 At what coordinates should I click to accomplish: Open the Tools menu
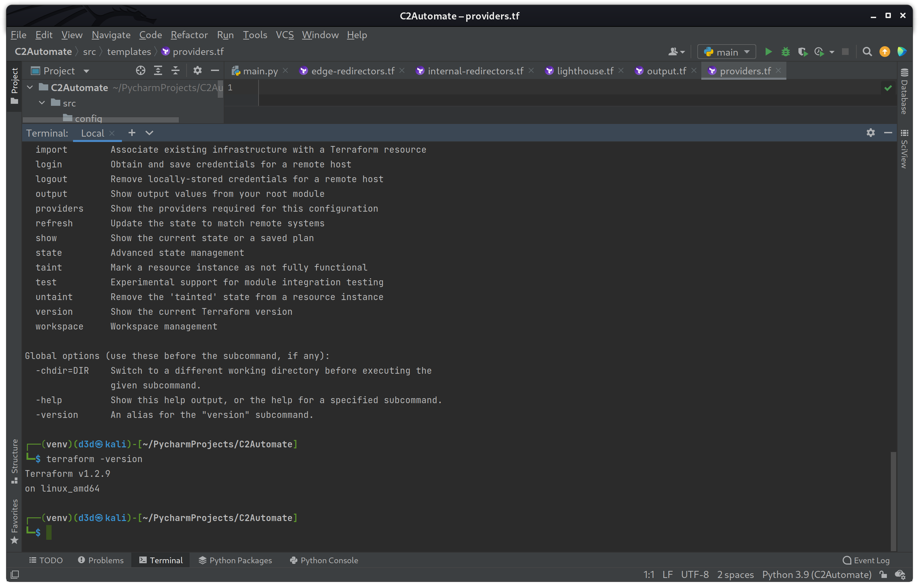(x=255, y=35)
